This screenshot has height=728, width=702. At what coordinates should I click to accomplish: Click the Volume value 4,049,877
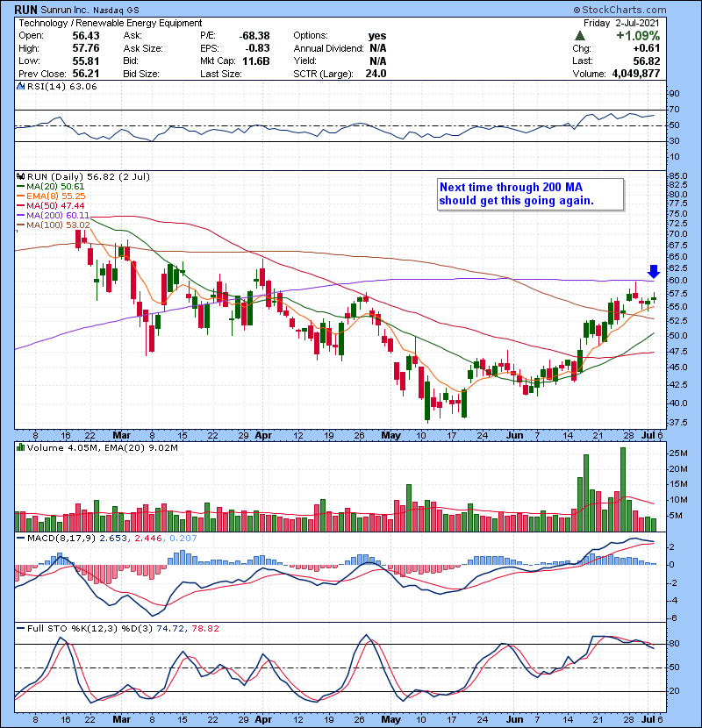[636, 74]
